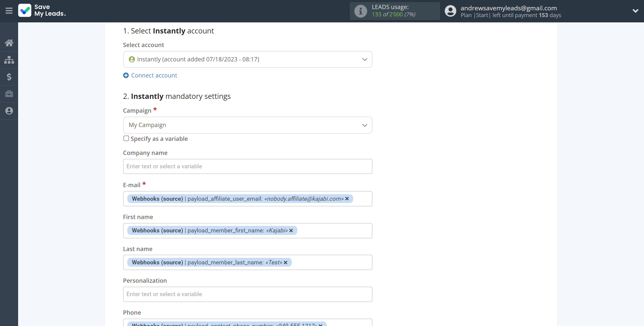Click the green account status icon in dropdown
Screen dimensions: 644x326
pos(132,59)
